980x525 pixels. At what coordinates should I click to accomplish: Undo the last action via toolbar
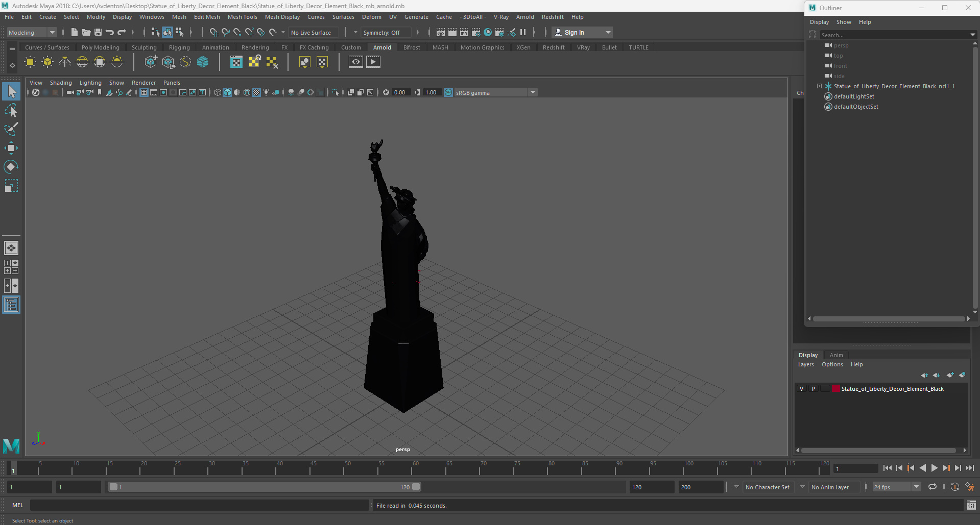(x=110, y=32)
